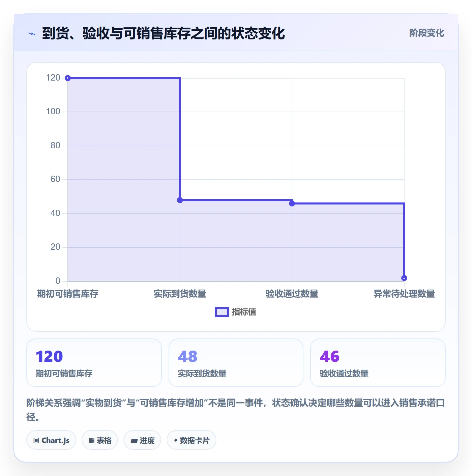Click the y-axis value 80

[x=55, y=146]
